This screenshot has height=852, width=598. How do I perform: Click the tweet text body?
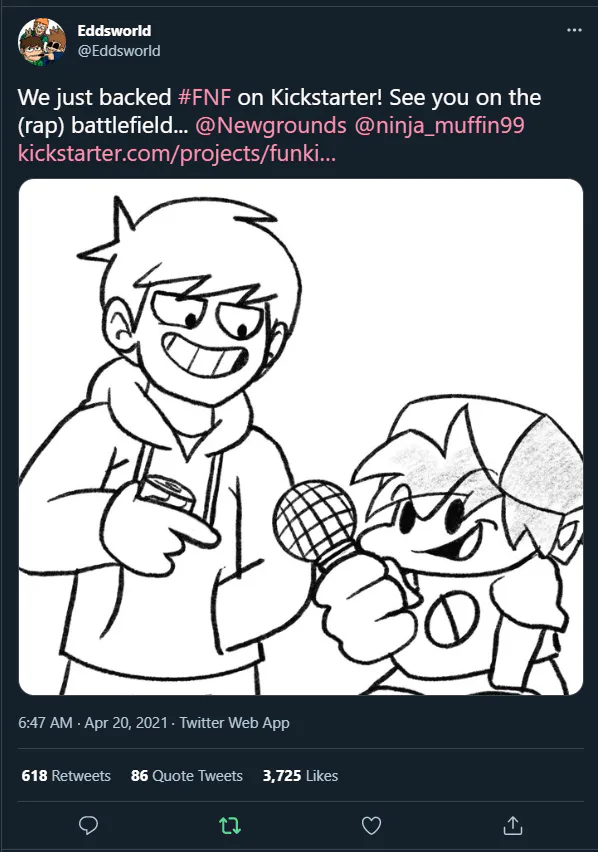(x=279, y=126)
